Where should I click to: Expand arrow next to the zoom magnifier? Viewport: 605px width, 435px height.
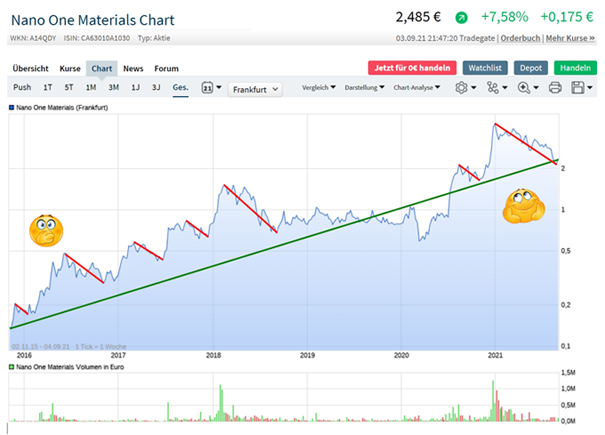point(536,88)
